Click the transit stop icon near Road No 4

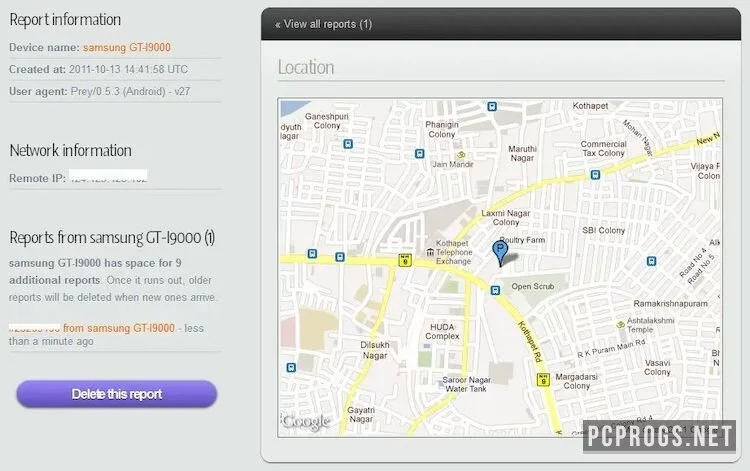point(651,261)
